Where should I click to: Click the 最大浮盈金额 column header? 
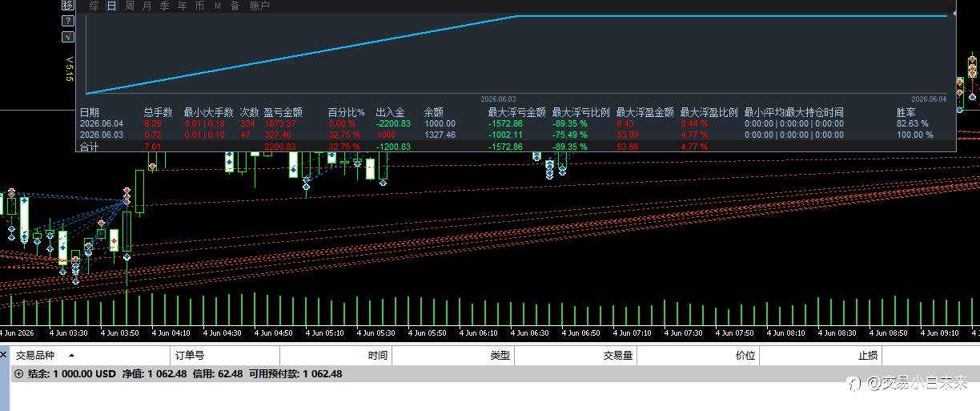[645, 113]
